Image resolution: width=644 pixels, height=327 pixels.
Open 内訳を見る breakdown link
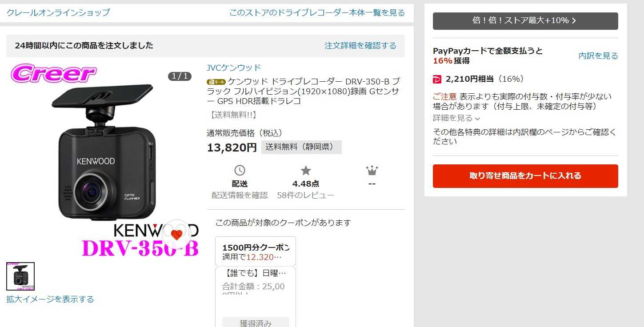coord(598,56)
